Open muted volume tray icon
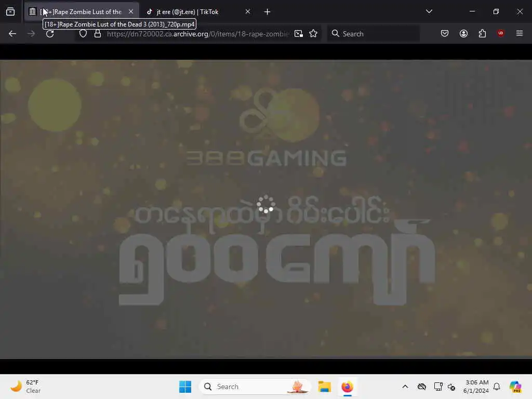Viewport: 532px width, 399px height. coord(451,387)
